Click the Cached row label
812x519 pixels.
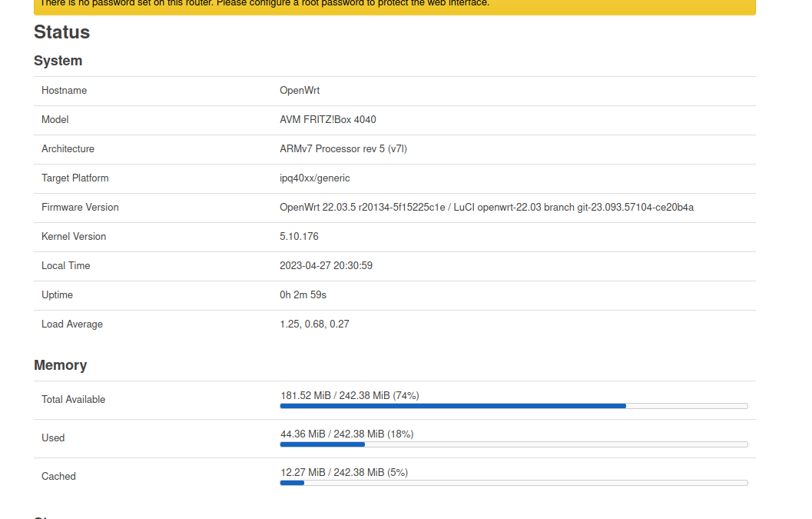pyautogui.click(x=58, y=477)
